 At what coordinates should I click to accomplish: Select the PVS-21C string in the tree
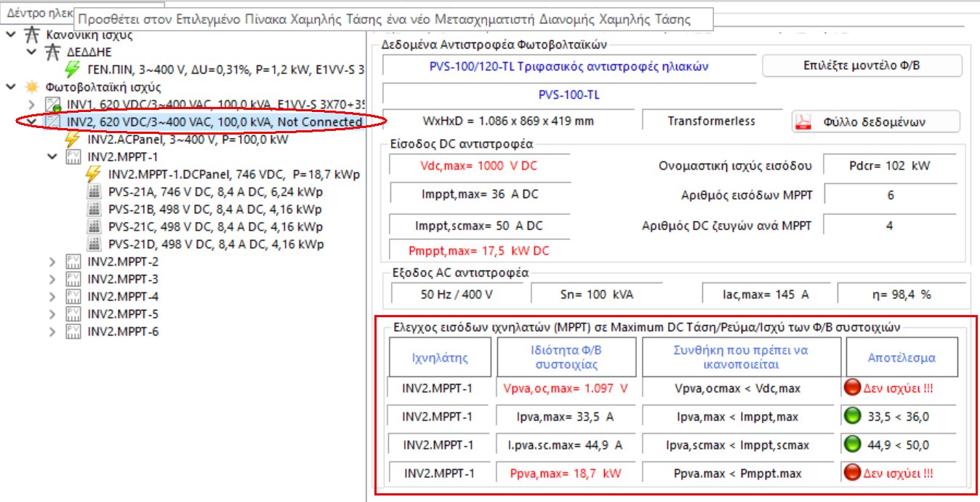215,227
